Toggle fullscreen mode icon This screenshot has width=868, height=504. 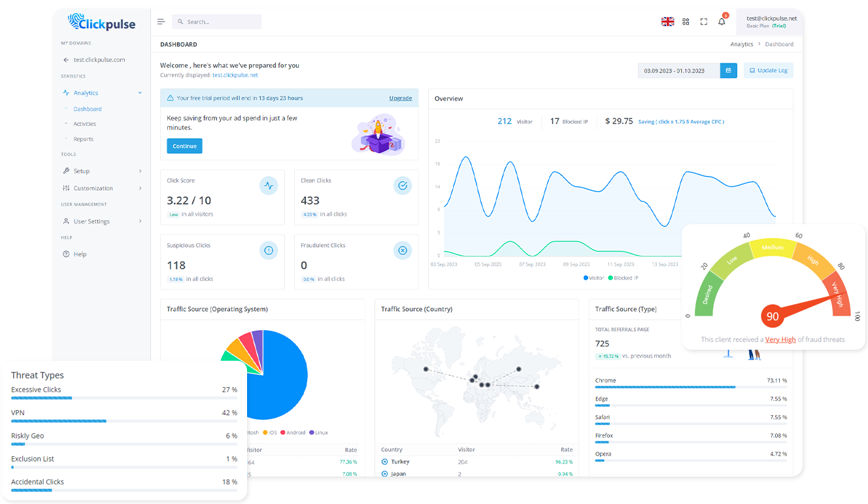704,22
